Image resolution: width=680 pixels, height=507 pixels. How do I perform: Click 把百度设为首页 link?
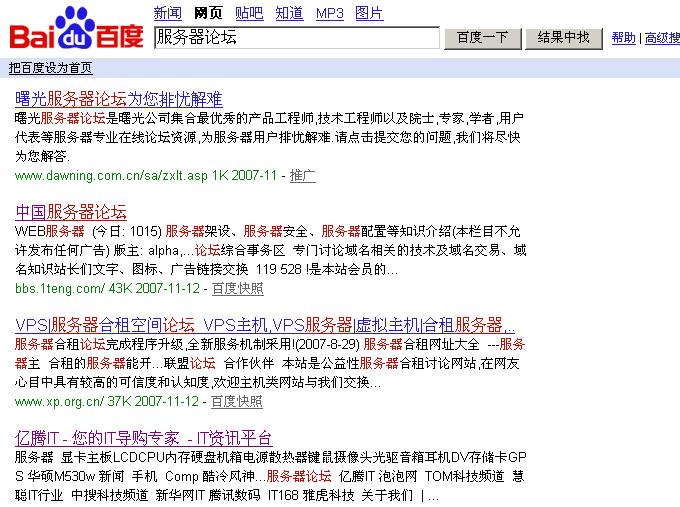point(50,68)
